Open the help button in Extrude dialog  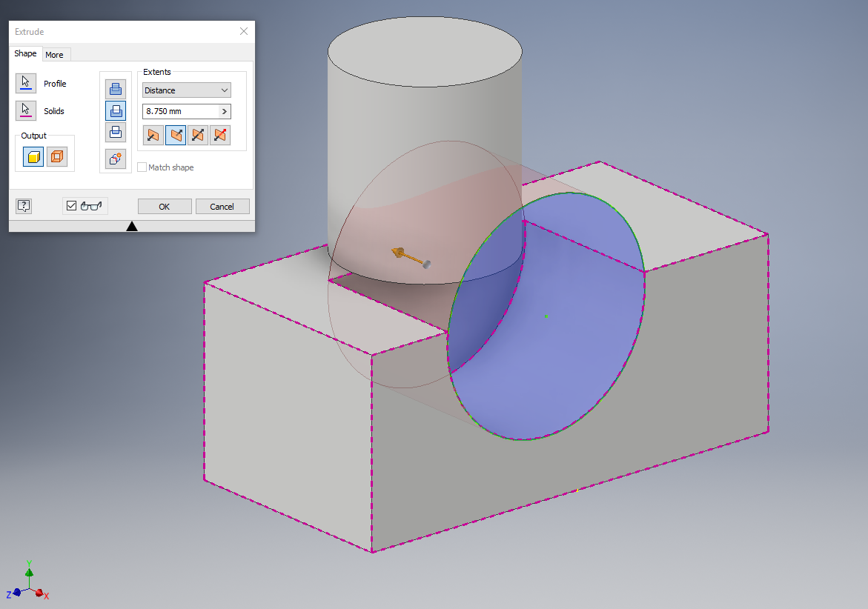[23, 205]
